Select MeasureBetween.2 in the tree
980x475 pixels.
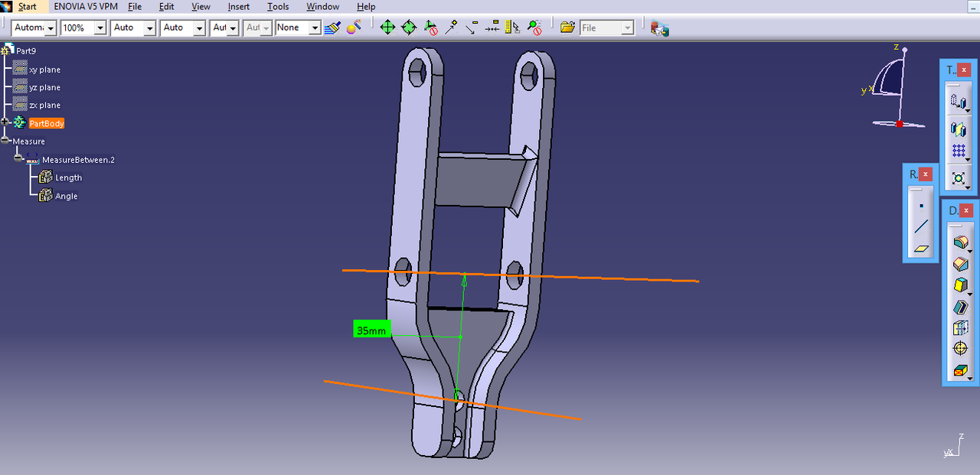tap(78, 160)
